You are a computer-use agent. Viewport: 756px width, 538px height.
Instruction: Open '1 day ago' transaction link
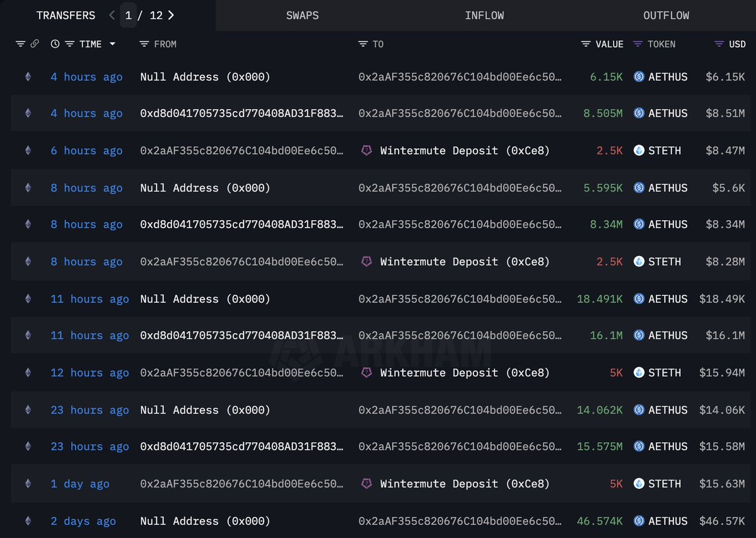[79, 484]
